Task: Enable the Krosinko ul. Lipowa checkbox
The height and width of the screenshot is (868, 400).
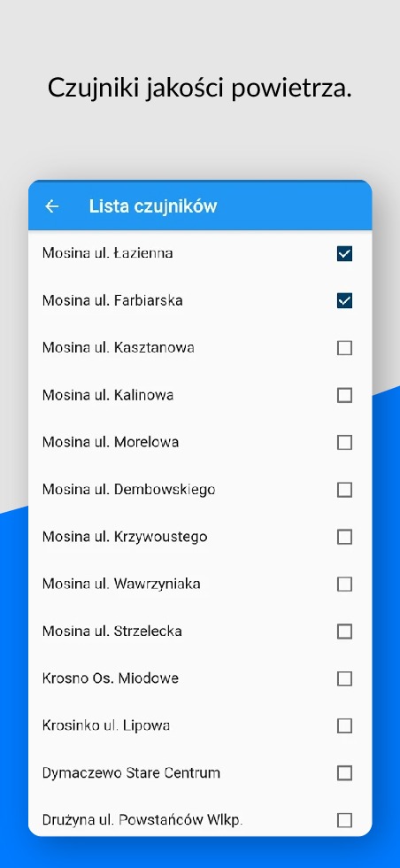Action: click(x=344, y=725)
